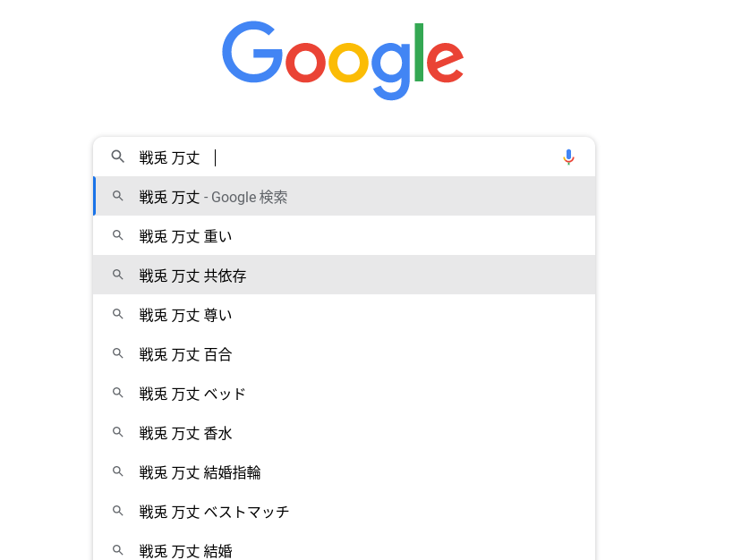Pick suggestion 戦兎 万丈 尊い
This screenshot has width=733, height=560.
[186, 315]
